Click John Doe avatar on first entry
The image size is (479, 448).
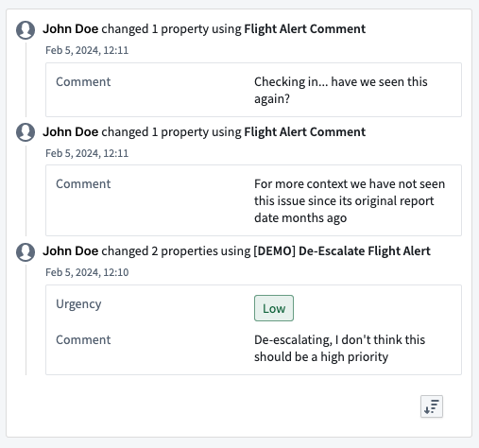pyautogui.click(x=26, y=30)
